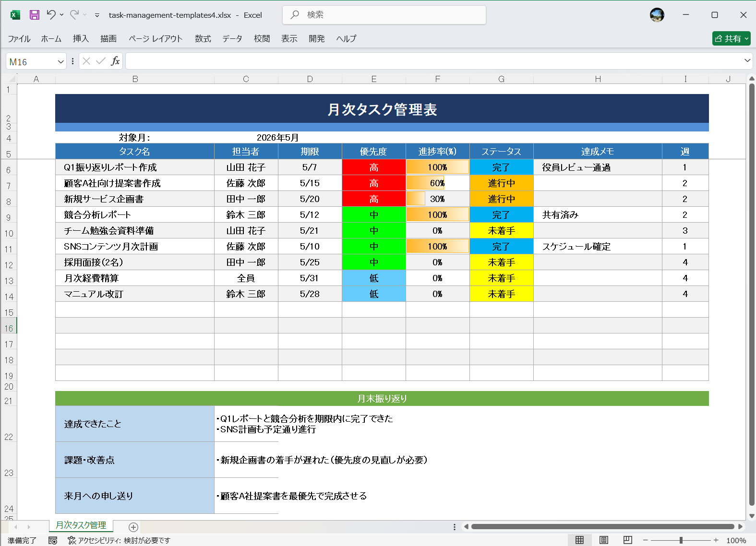This screenshot has width=756, height=546.
Task: Add a new sheet with plus icon
Action: coord(133,527)
